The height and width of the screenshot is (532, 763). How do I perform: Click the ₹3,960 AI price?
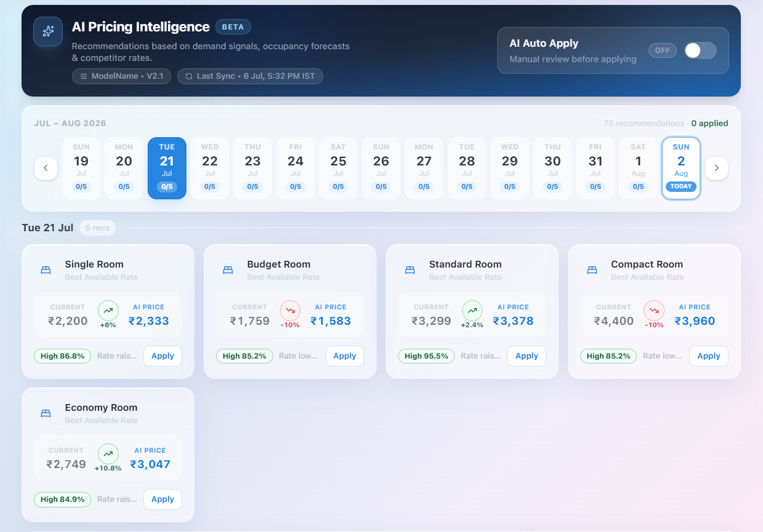(695, 321)
